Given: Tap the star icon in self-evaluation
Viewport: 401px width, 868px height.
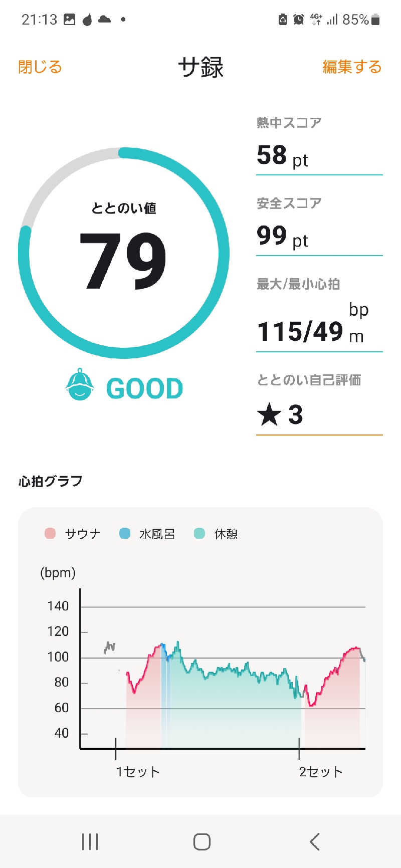Looking at the screenshot, I should (269, 415).
